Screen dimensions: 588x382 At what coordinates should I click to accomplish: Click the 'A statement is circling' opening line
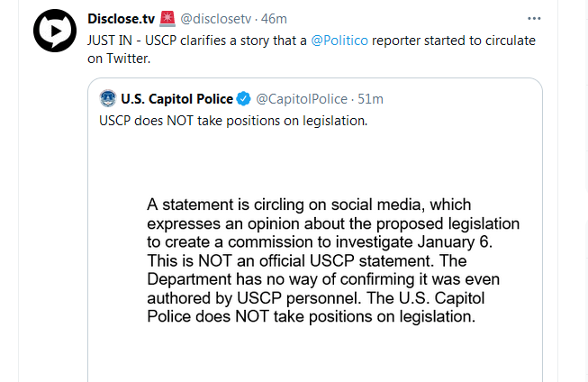point(309,205)
